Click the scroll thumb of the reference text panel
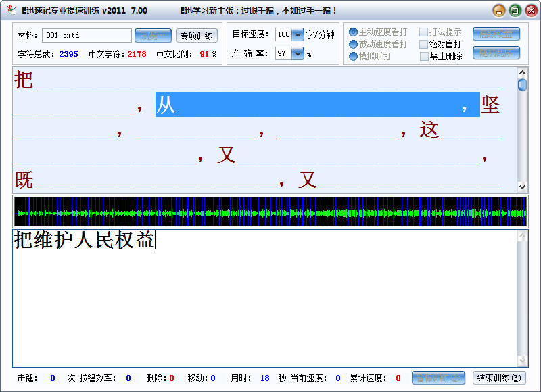The height and width of the screenshot is (392, 541). (x=522, y=84)
